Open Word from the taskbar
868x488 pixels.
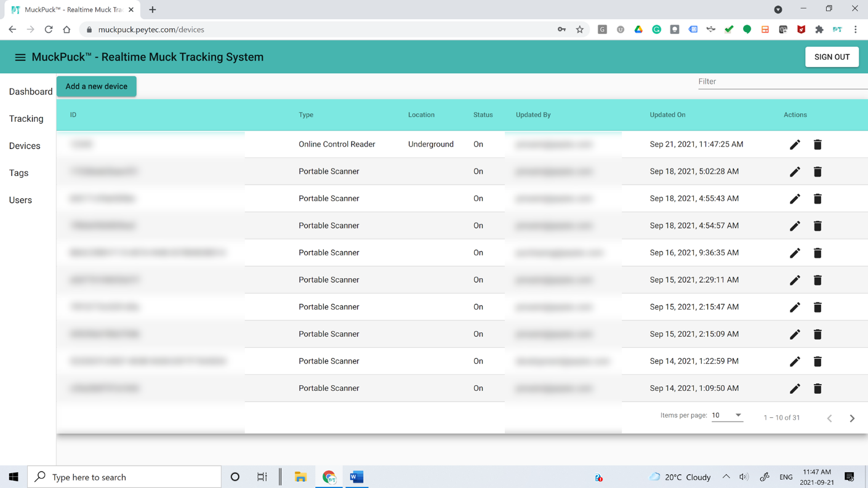[x=356, y=477]
